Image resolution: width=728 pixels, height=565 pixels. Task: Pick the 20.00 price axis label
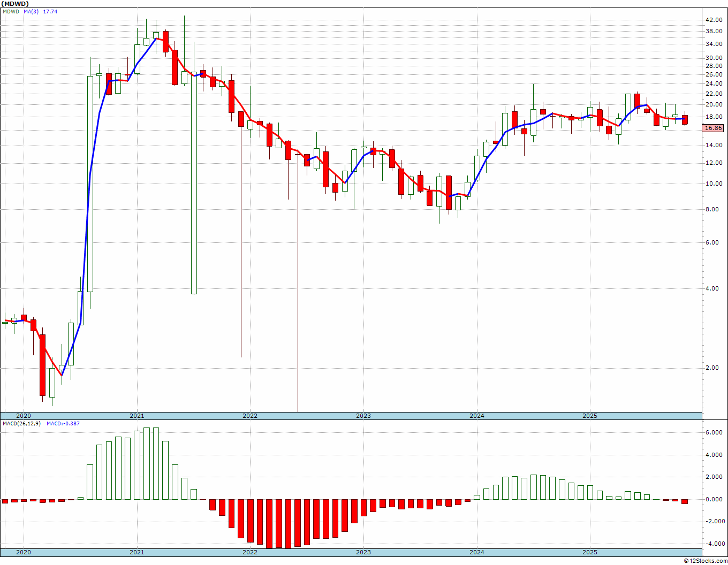pyautogui.click(x=714, y=104)
